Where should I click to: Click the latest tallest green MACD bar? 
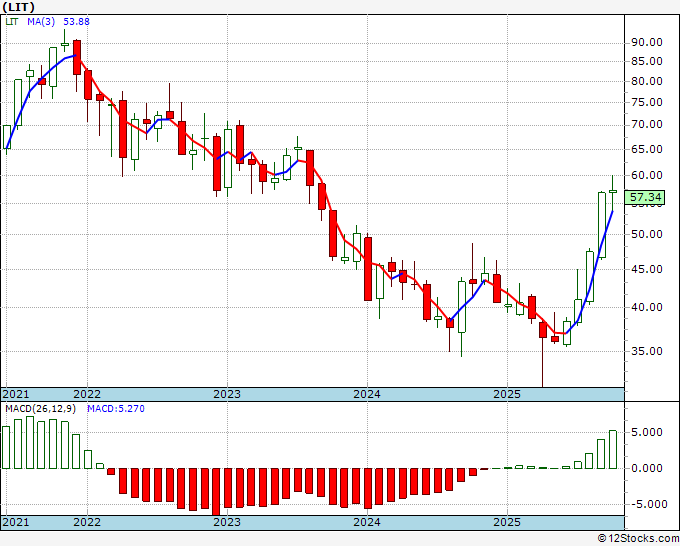point(613,449)
